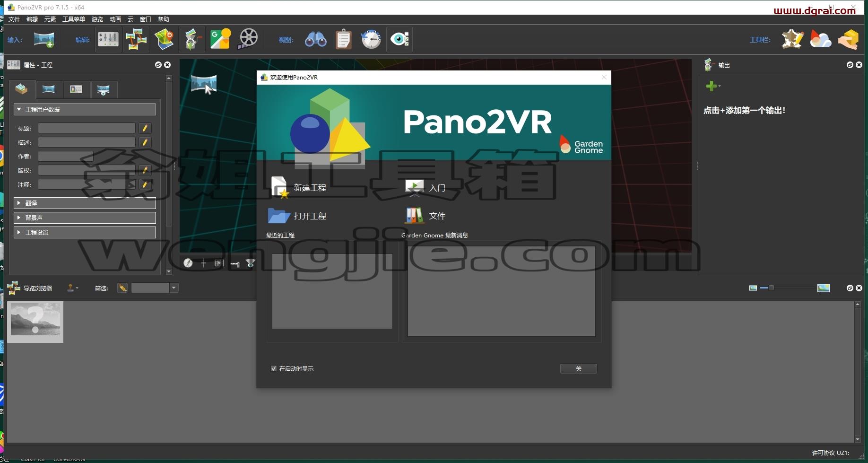Open the Google Street View icon
Screen dimensions: 868x463
(220, 39)
